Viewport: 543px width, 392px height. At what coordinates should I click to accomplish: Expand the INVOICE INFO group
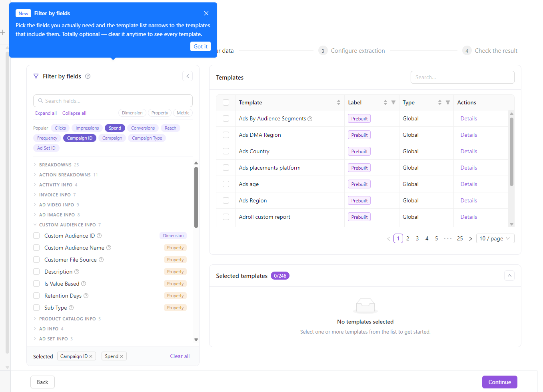coord(55,195)
